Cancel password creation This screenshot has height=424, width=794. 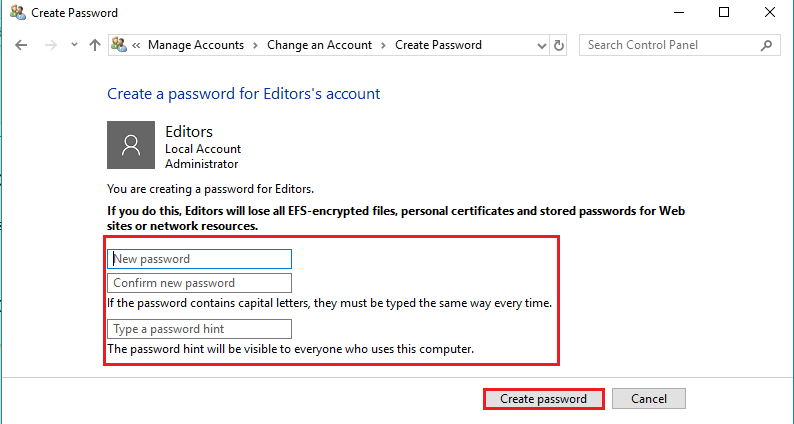649,399
